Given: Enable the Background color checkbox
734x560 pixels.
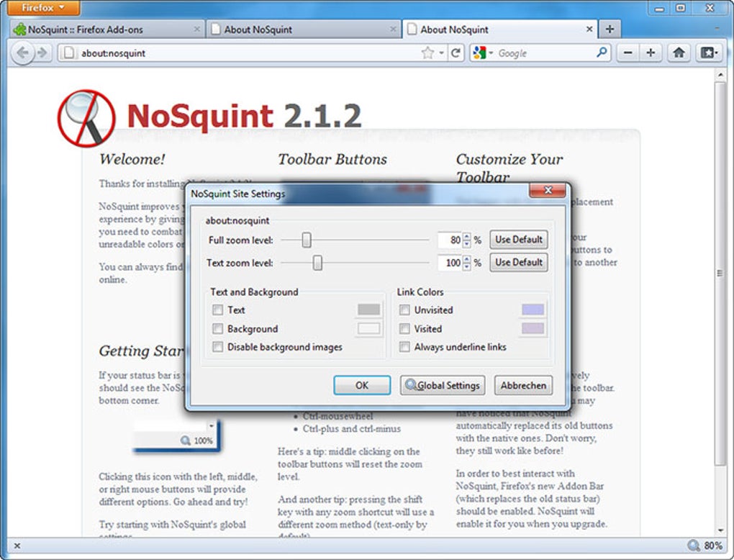Looking at the screenshot, I should click(217, 329).
